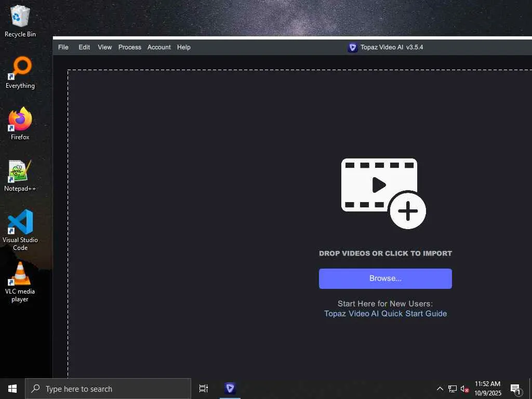Screen dimensions: 532x399
Task: Open the Help menu
Action: (x=183, y=47)
